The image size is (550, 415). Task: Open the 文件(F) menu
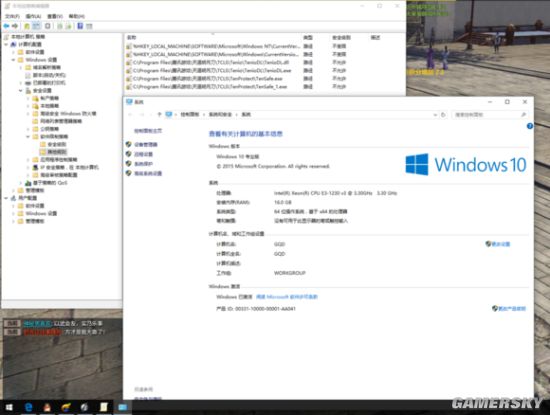(12, 16)
